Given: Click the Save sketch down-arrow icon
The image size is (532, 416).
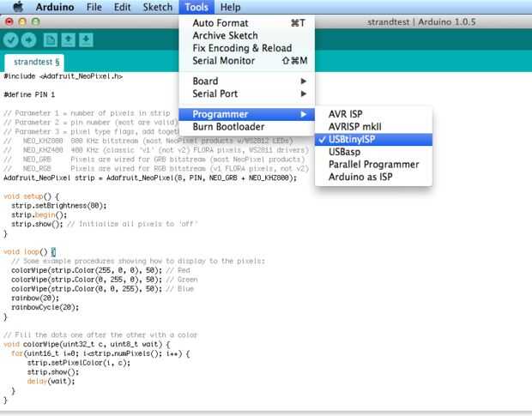Looking at the screenshot, I should (x=86, y=40).
